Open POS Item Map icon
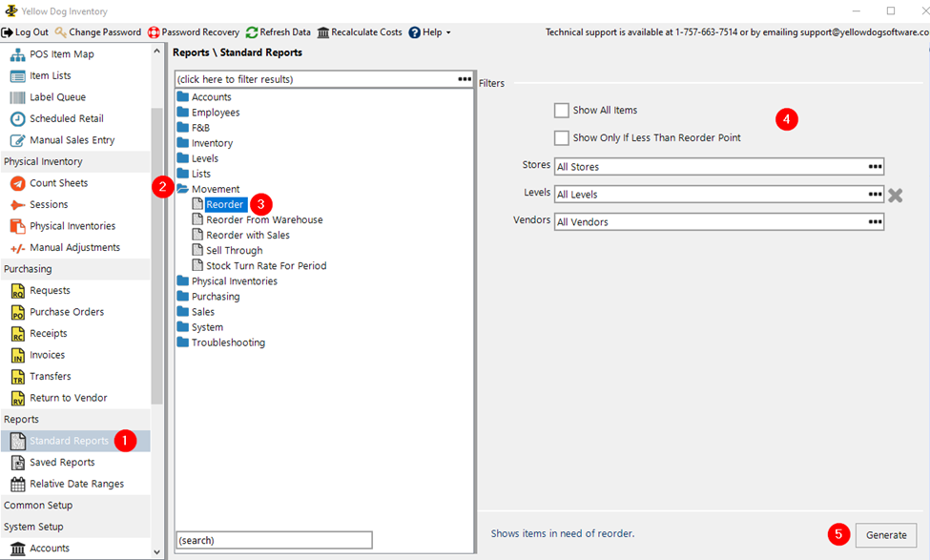 tap(18, 54)
